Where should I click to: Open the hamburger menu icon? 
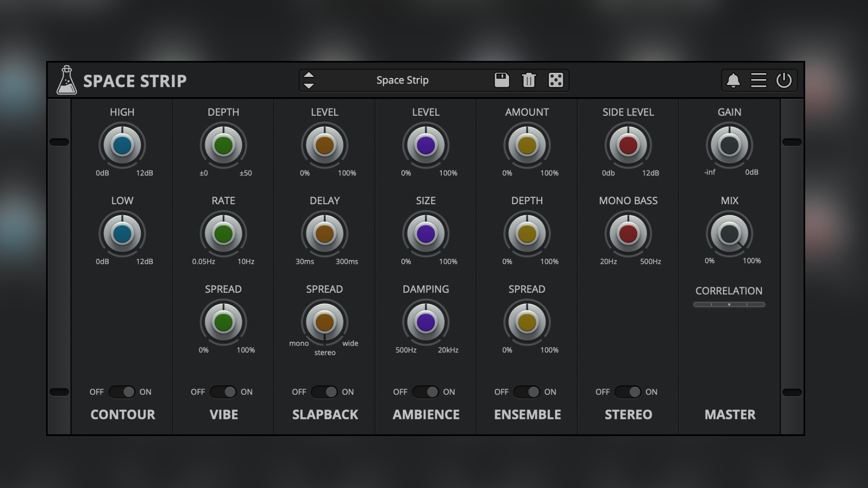pyautogui.click(x=759, y=80)
